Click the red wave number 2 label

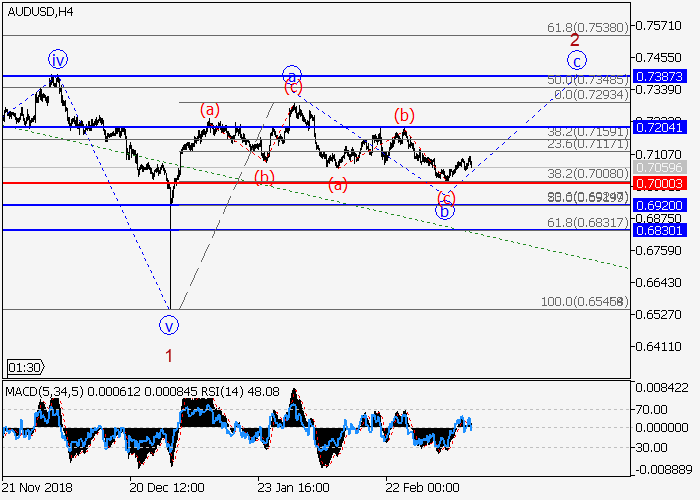575,40
